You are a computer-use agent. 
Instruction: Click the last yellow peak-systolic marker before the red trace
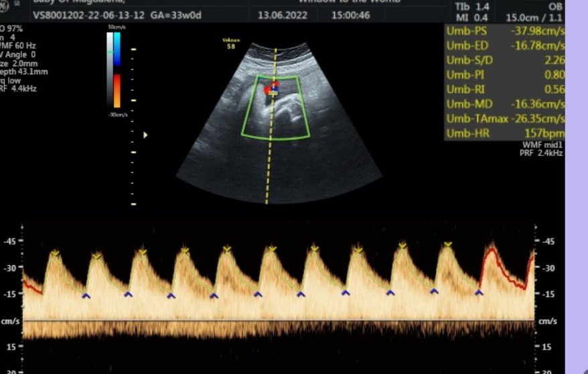(x=448, y=245)
